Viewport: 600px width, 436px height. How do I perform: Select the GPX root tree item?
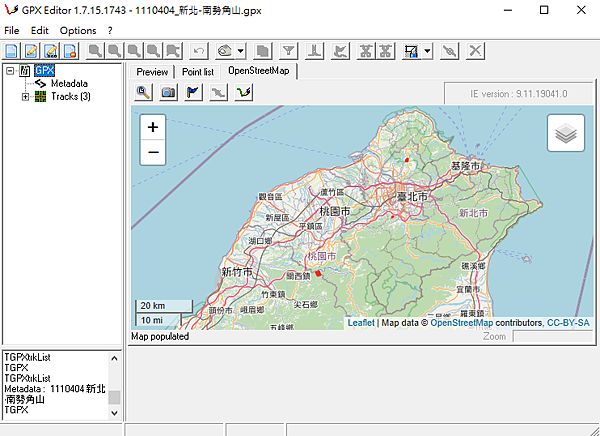44,70
